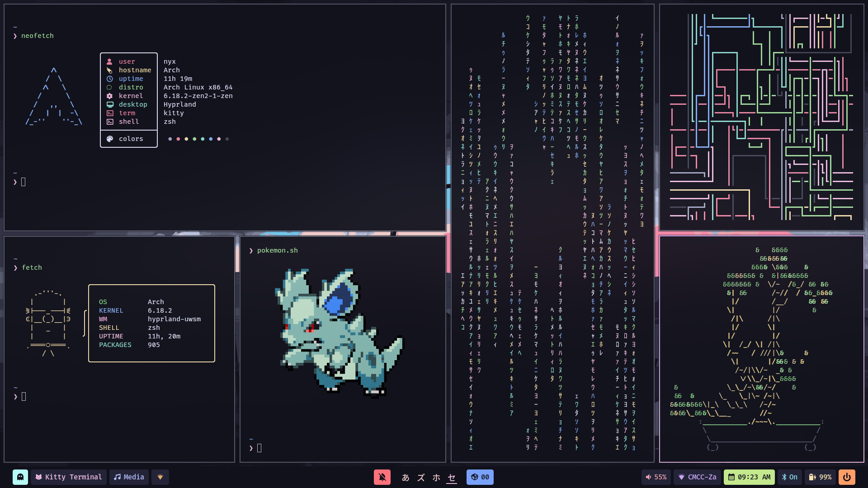The width and height of the screenshot is (868, 488).
Task: Click the pink color dot in neofetch
Action: pyautogui.click(x=219, y=139)
